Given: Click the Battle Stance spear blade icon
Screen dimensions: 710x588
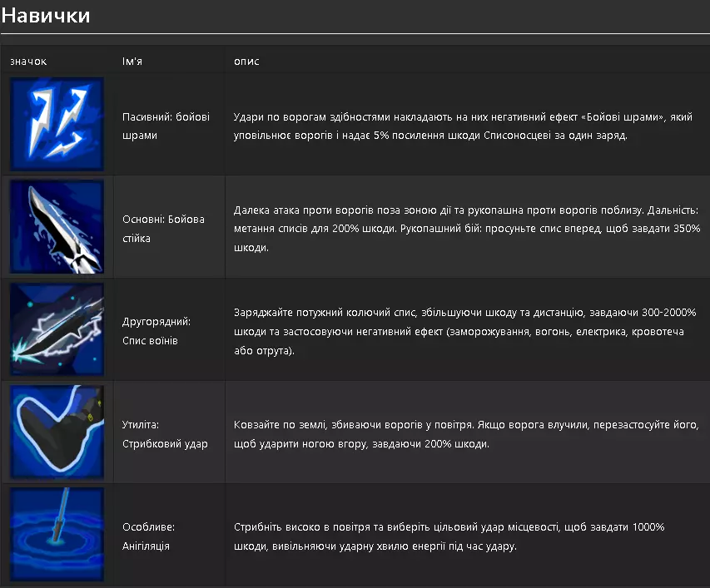Looking at the screenshot, I should pos(57,226).
